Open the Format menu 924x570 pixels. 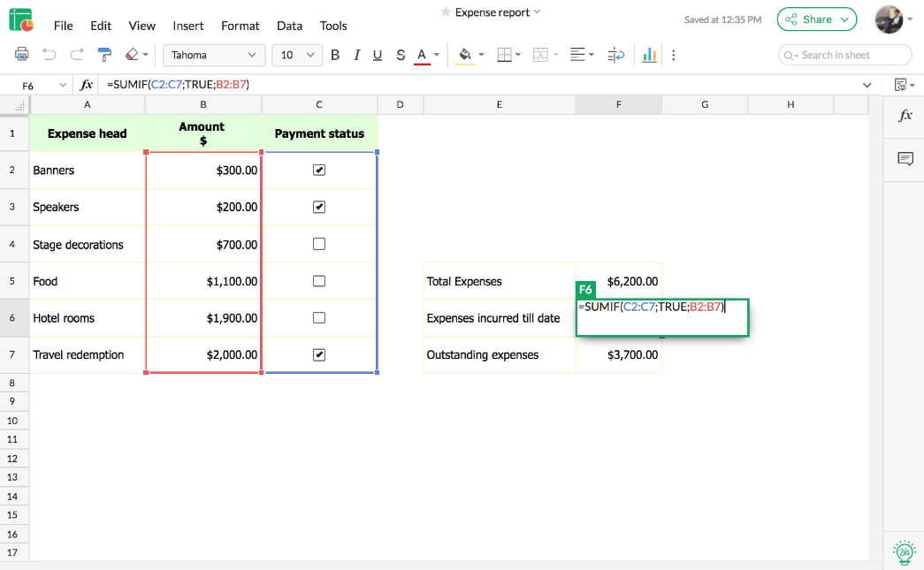[x=240, y=26]
